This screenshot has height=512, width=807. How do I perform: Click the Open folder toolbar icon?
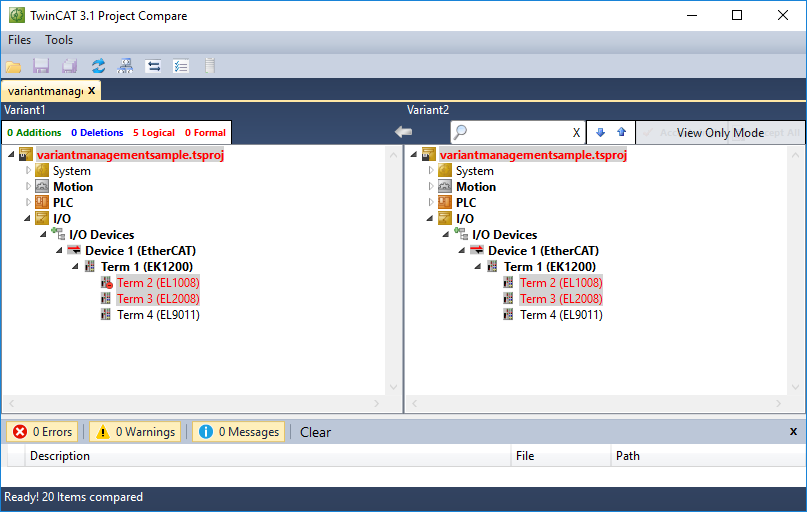click(13, 66)
